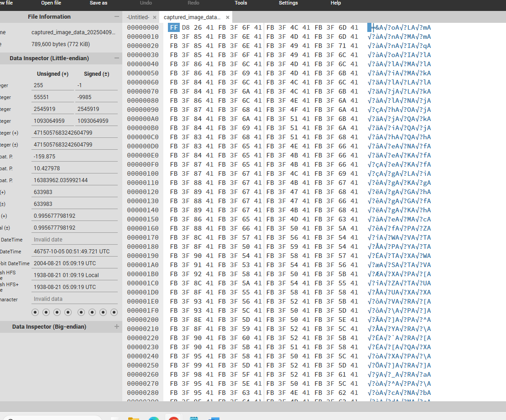Viewport: 506px width, 420px height.
Task: Close the -Untitled- tab
Action: 154,17
